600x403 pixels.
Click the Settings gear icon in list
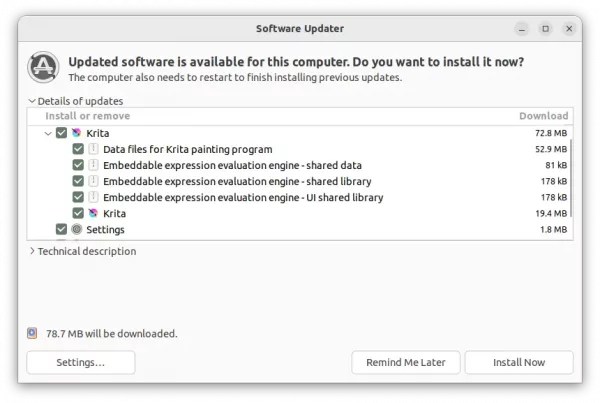pyautogui.click(x=77, y=229)
